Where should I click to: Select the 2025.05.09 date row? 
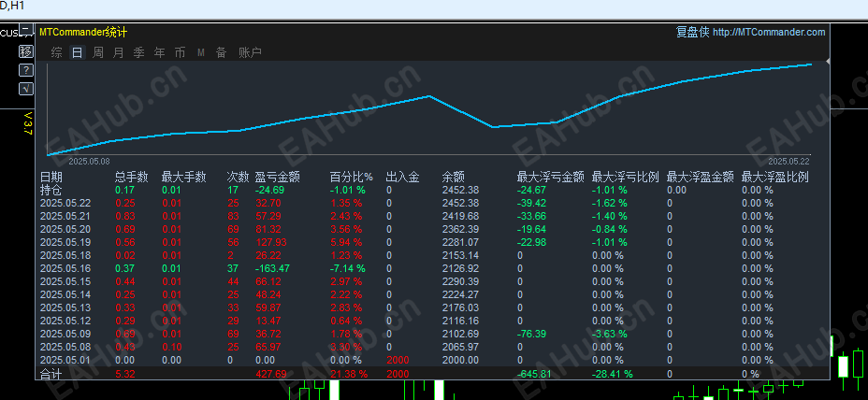tap(65, 334)
